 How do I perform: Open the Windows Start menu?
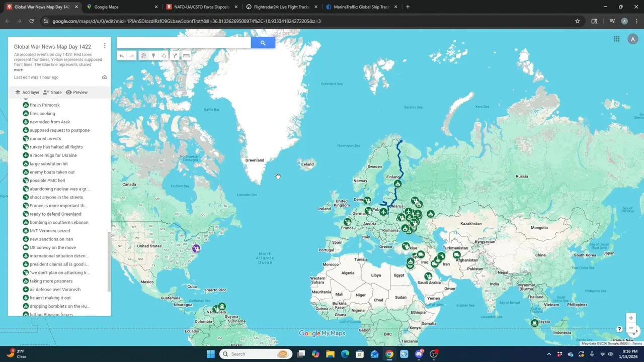(210, 354)
